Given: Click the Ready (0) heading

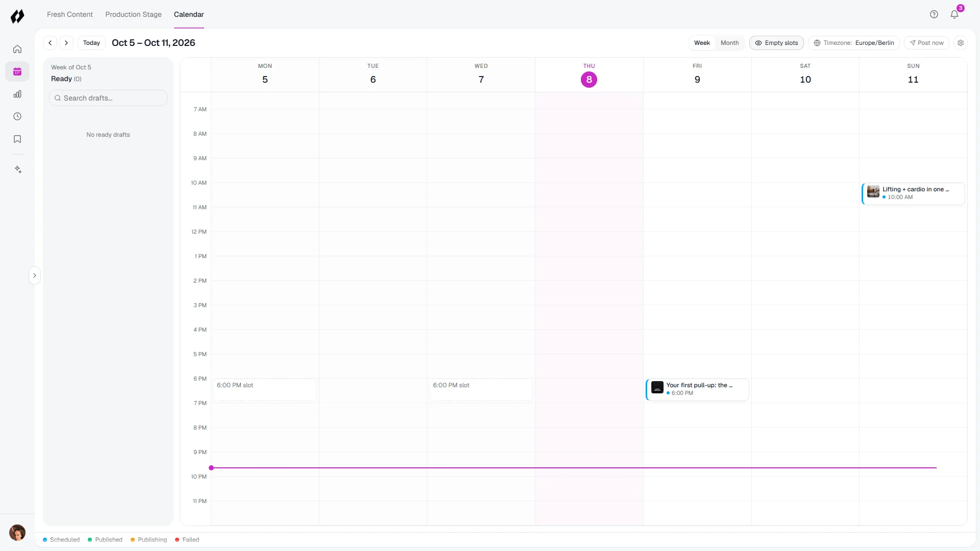Looking at the screenshot, I should point(66,79).
